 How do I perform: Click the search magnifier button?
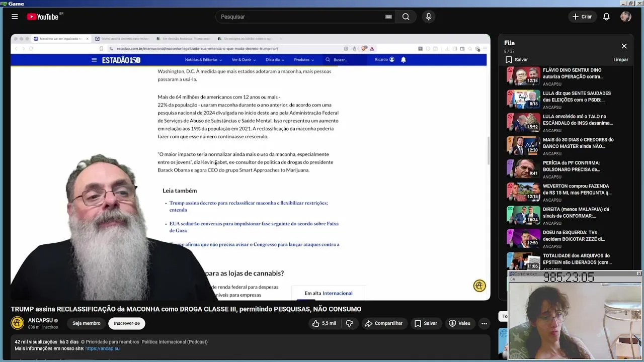click(x=406, y=17)
